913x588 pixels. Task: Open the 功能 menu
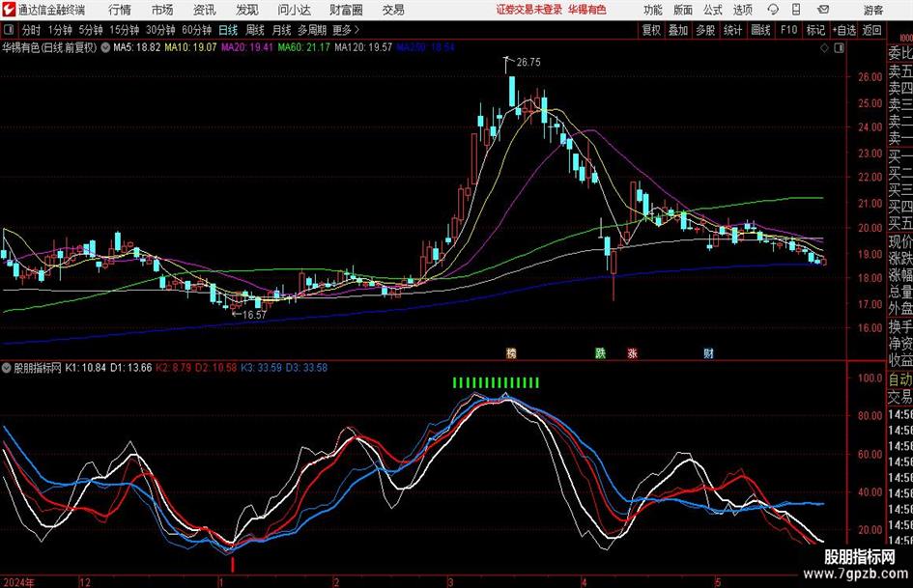click(x=653, y=10)
